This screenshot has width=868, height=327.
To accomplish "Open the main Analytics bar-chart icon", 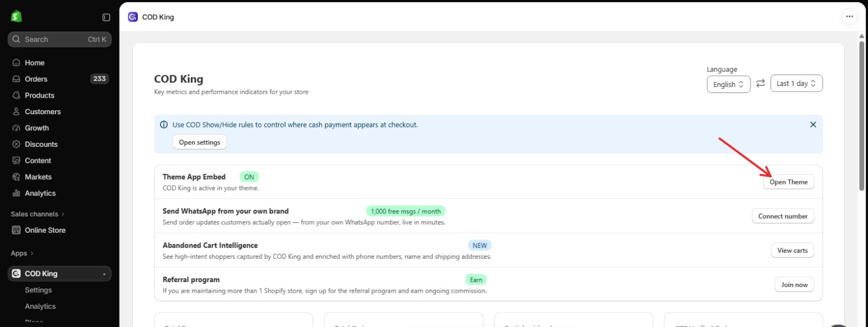I will [x=16, y=193].
